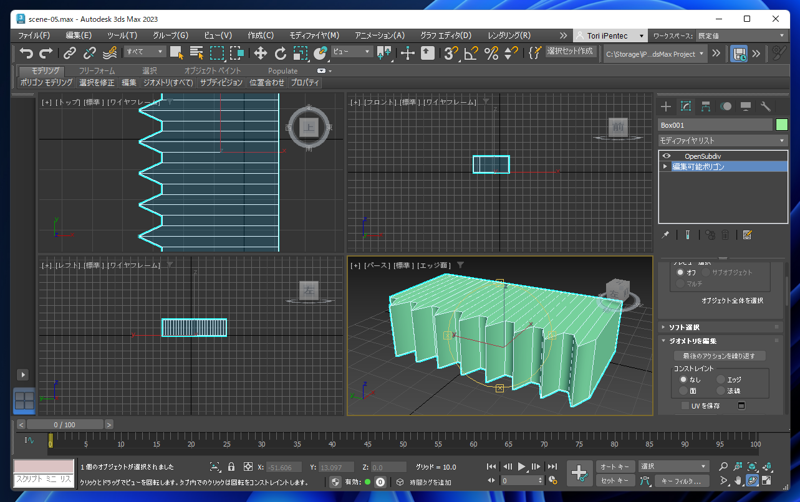Switch to the Populate ribbon tab
Image resolution: width=800 pixels, height=502 pixels.
283,71
